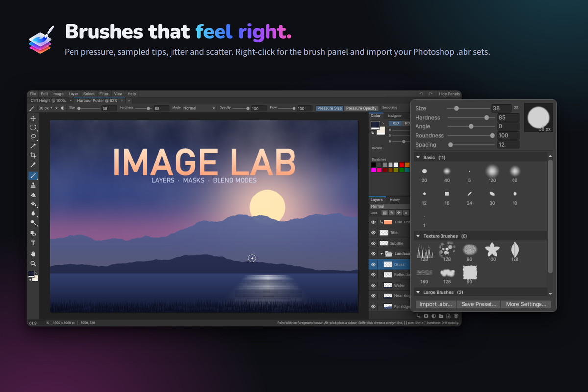Hide the Title layer
This screenshot has width=588, height=392.
373,233
